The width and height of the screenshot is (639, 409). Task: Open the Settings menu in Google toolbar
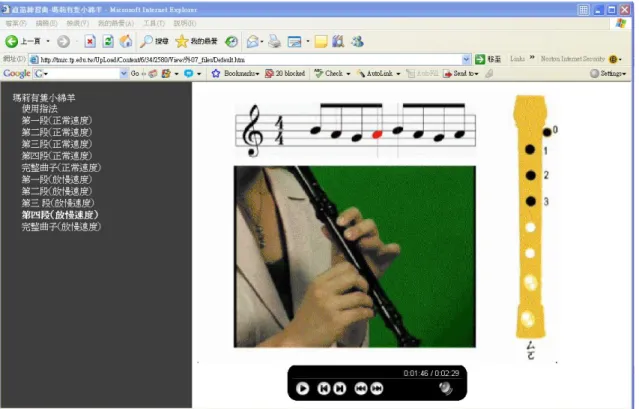point(608,73)
